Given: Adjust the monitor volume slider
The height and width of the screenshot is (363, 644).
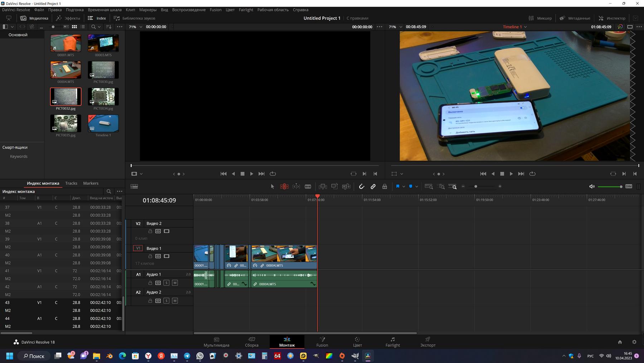Looking at the screenshot, I should [610, 187].
